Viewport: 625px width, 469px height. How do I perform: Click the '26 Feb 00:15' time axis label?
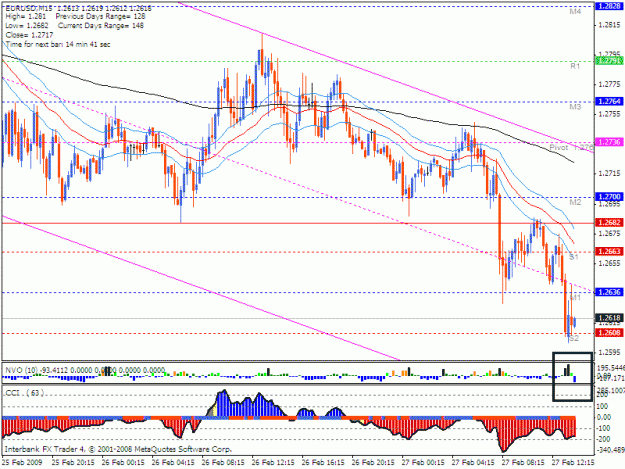123,463
